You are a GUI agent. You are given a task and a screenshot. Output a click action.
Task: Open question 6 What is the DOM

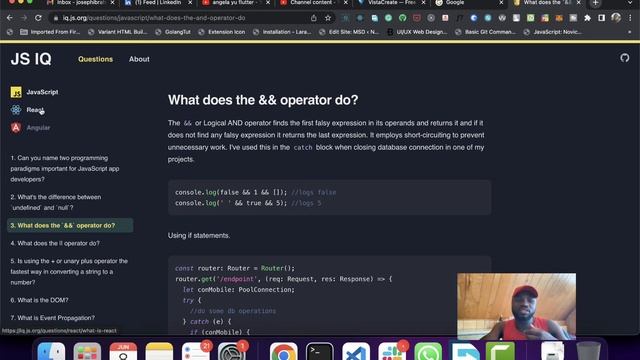pyautogui.click(x=40, y=300)
